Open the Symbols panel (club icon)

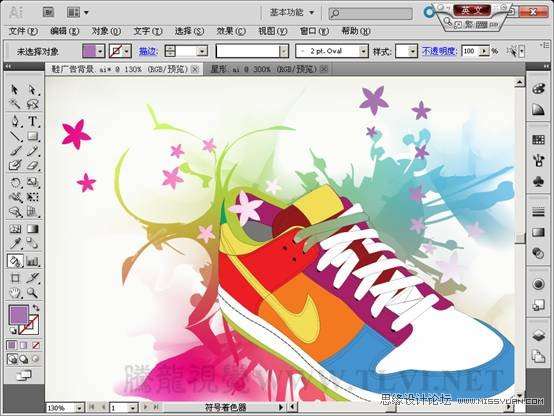(538, 182)
